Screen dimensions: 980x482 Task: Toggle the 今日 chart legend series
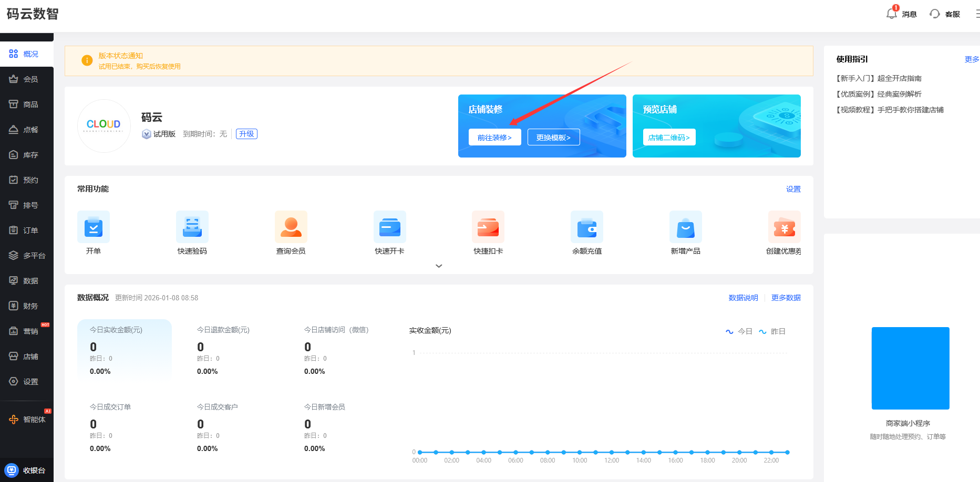point(739,331)
